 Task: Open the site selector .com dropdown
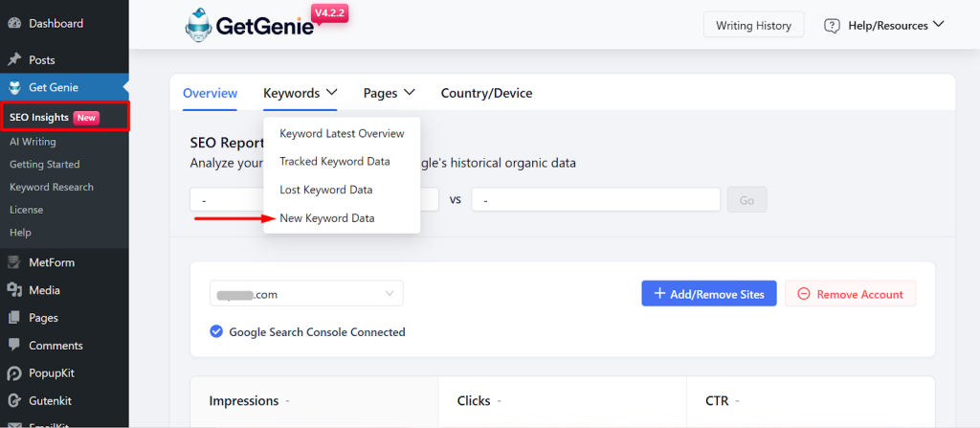pyautogui.click(x=306, y=293)
